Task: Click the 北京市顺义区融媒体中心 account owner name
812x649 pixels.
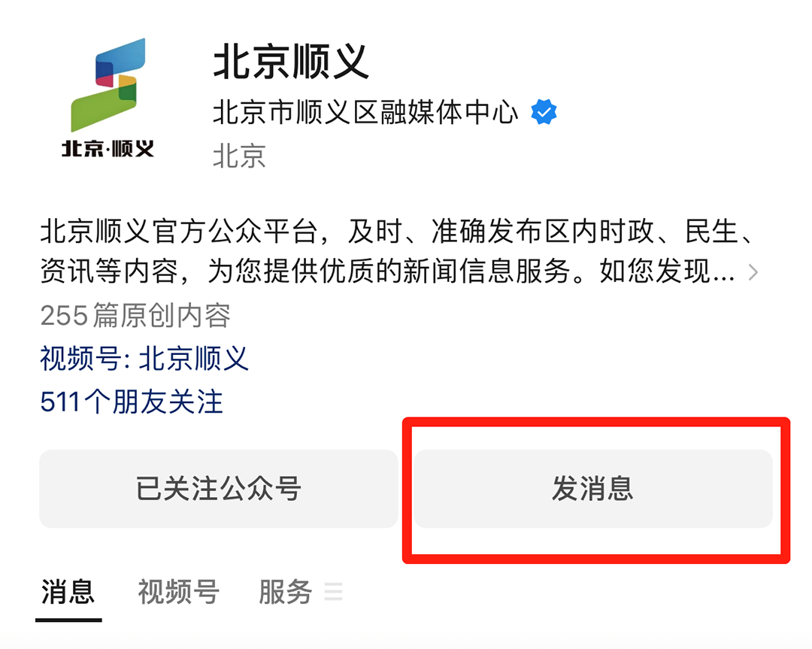Action: [365, 112]
